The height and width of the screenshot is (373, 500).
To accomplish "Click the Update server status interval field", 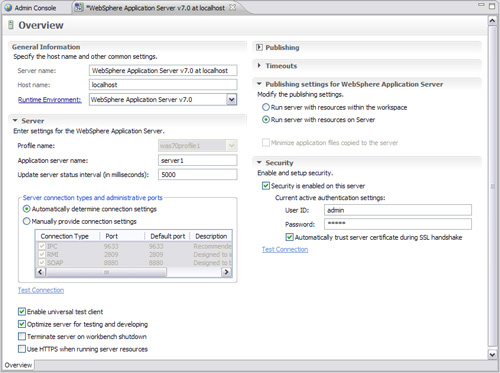I will pyautogui.click(x=198, y=174).
